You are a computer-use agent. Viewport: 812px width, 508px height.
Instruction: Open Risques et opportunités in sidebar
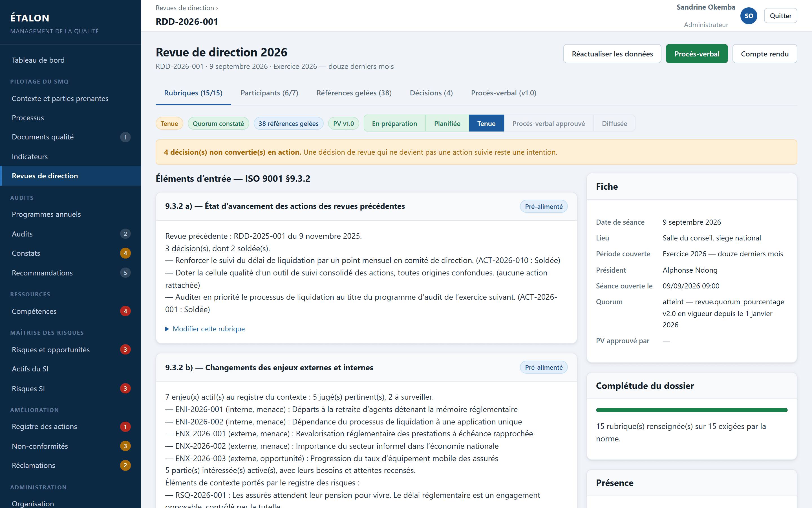tap(70, 349)
